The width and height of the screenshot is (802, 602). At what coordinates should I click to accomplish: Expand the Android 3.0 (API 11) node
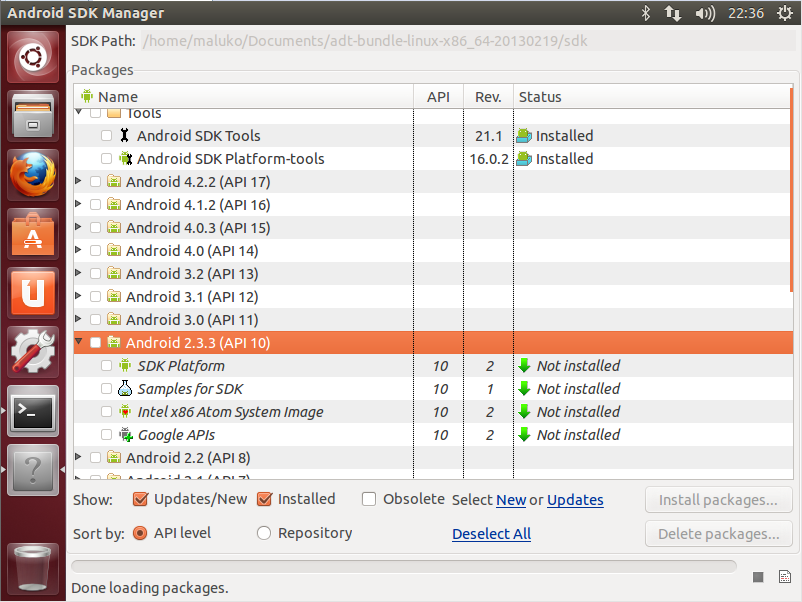[x=78, y=319]
